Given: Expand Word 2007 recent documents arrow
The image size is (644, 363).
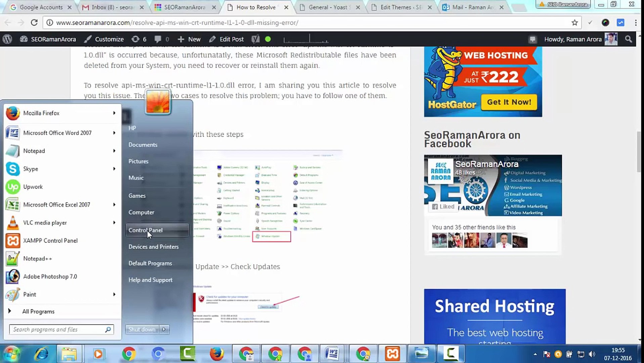Looking at the screenshot, I should pyautogui.click(x=114, y=133).
